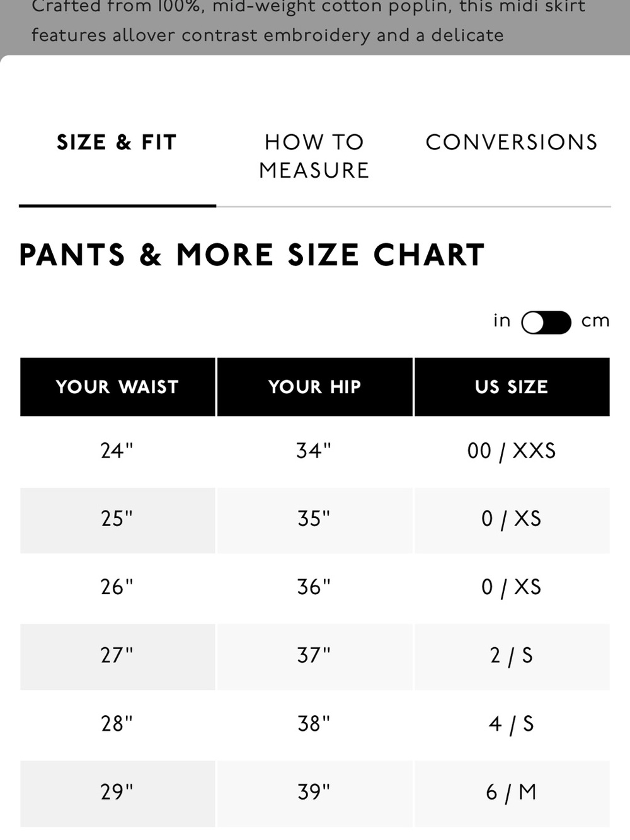Select the 2 / S size cell
This screenshot has width=630, height=840.
coord(512,656)
